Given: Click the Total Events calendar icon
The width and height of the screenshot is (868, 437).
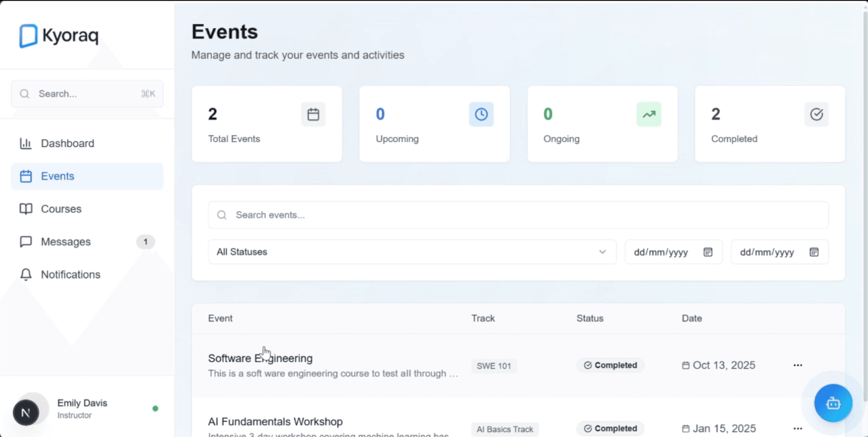Looking at the screenshot, I should point(313,114).
